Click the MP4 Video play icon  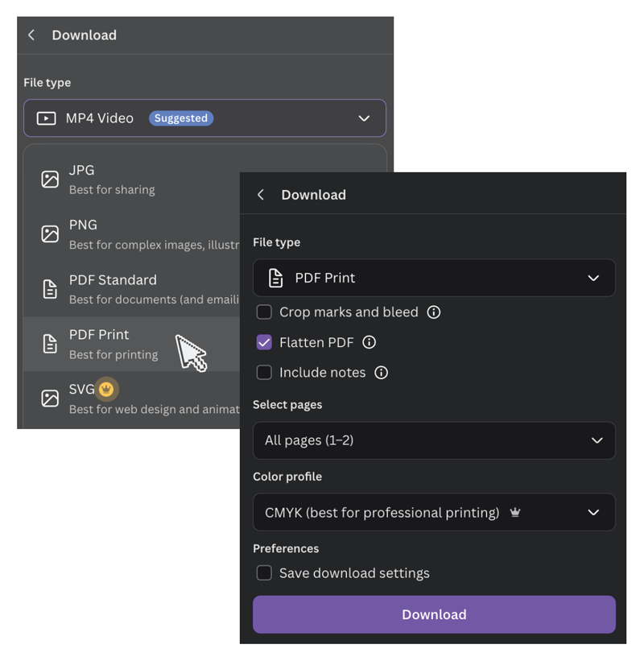(x=47, y=118)
